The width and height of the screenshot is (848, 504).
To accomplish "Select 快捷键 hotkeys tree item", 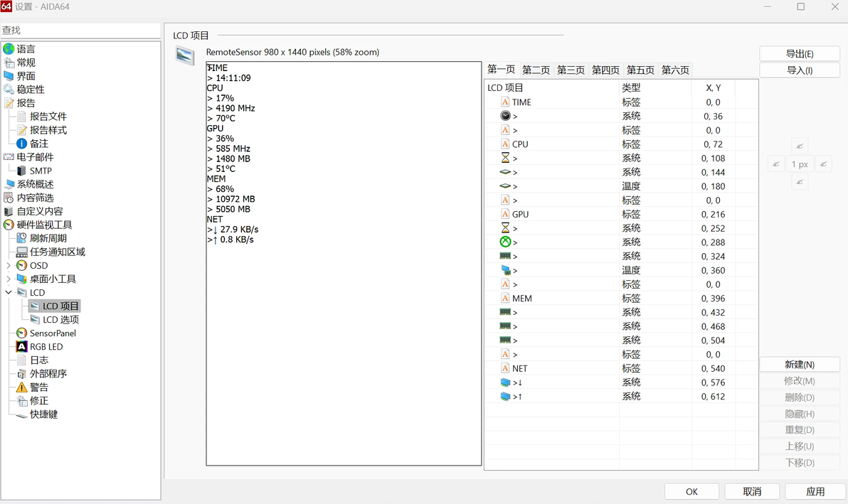I will point(43,414).
